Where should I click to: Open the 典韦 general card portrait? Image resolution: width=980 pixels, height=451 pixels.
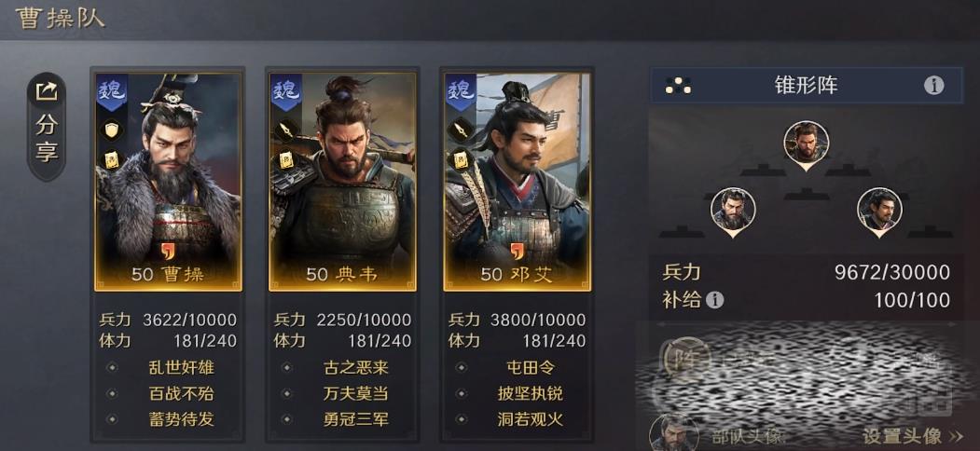tap(342, 181)
